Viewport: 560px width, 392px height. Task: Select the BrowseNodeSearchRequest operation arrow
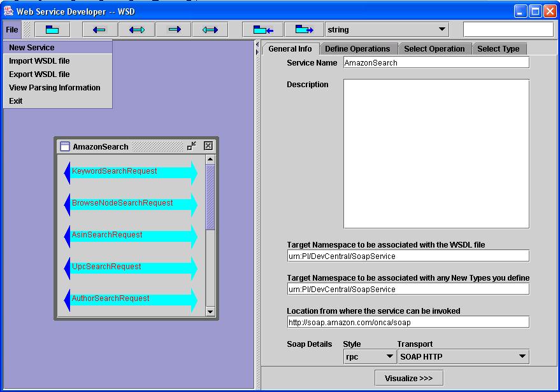coord(131,204)
